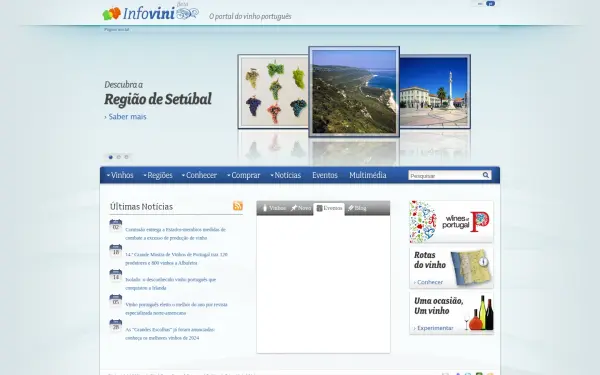Click the Saber mais link
The image size is (600, 375).
coord(126,117)
